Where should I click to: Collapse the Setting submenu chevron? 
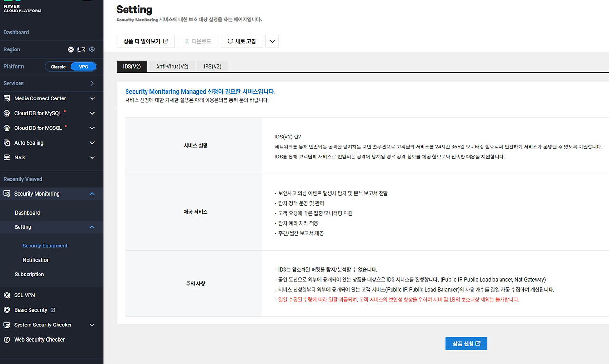tap(92, 227)
